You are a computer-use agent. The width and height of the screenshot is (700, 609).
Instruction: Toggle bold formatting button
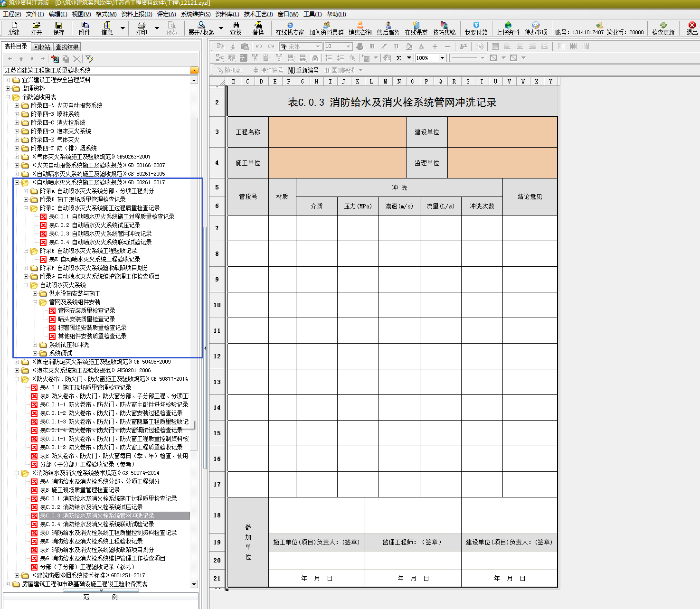point(372,47)
